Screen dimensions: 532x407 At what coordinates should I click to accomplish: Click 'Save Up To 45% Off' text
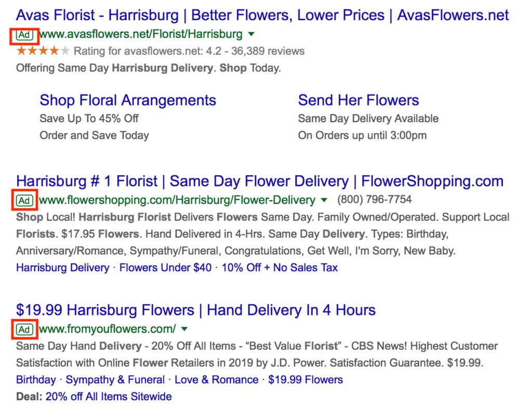pyautogui.click(x=89, y=119)
